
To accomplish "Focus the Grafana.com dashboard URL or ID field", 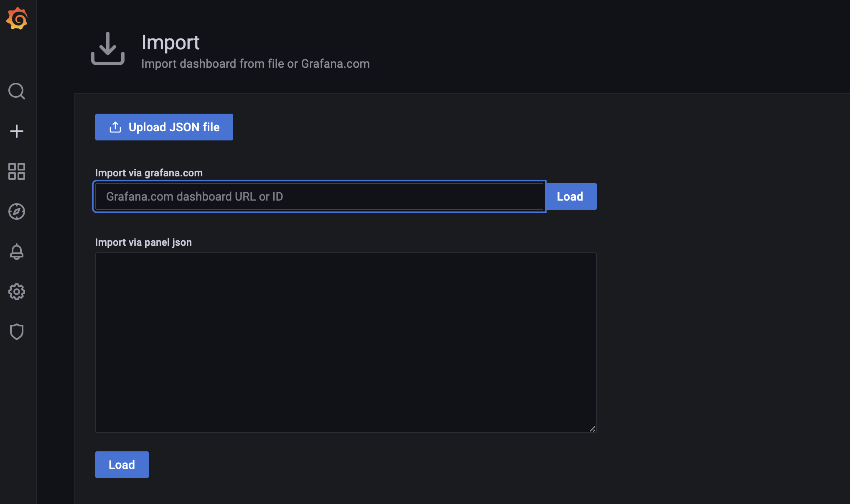I will 320,196.
